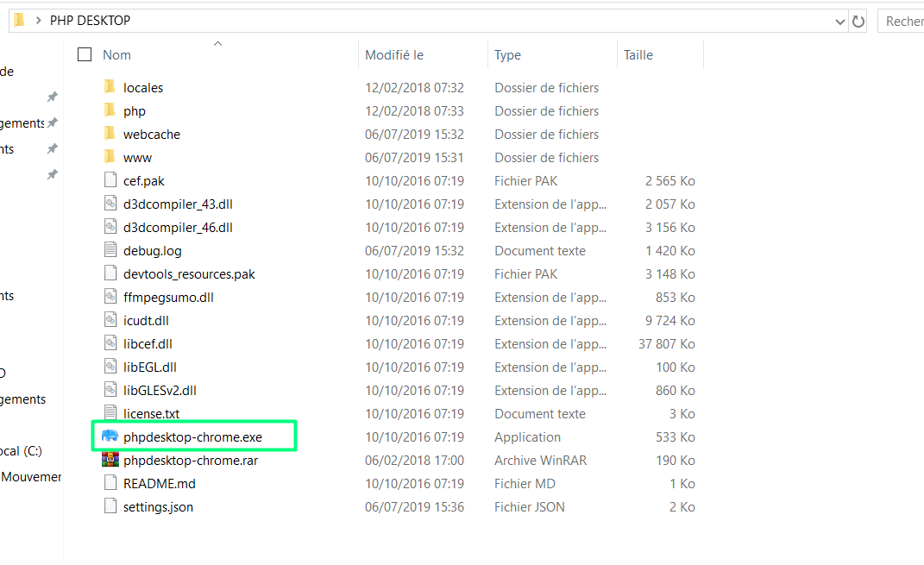
Task: Click the sort arrow above the Nom column
Action: (x=217, y=42)
